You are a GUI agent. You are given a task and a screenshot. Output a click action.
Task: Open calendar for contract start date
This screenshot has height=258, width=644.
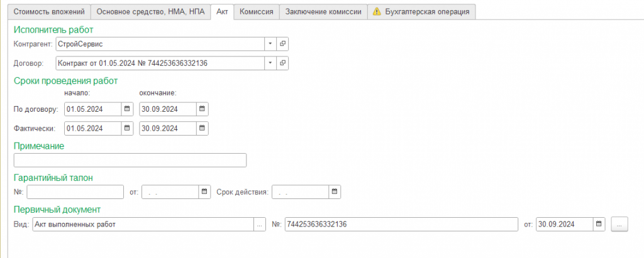[x=127, y=109]
